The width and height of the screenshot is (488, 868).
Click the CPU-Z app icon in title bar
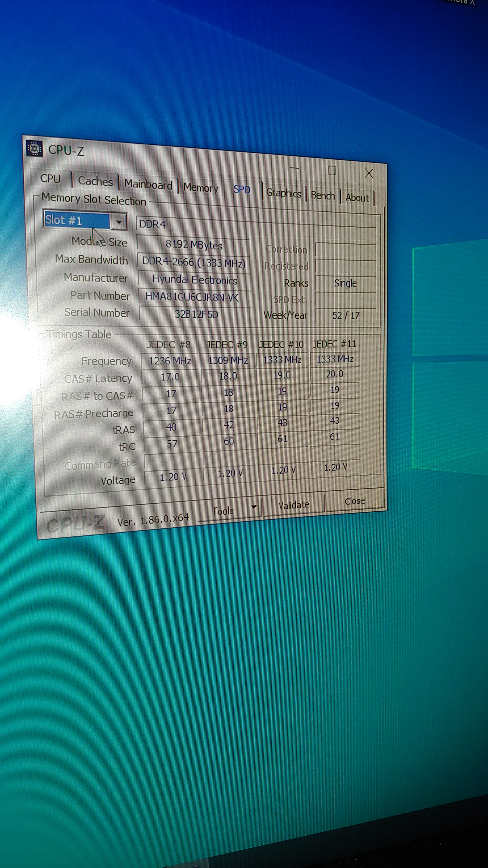click(34, 149)
